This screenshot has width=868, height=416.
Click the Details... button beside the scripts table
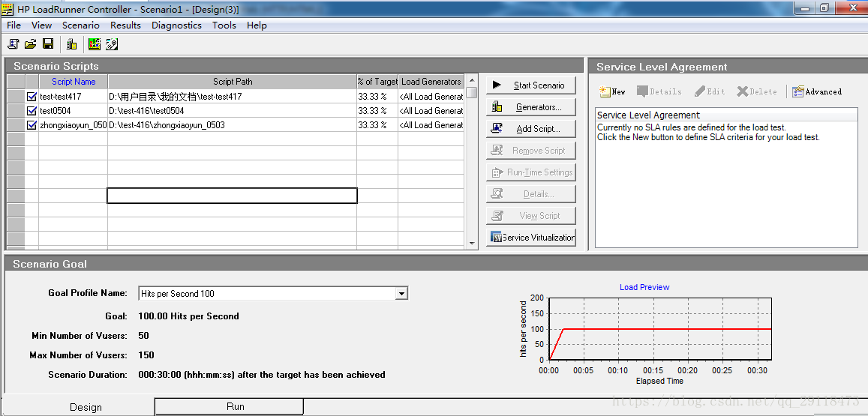[x=531, y=194]
